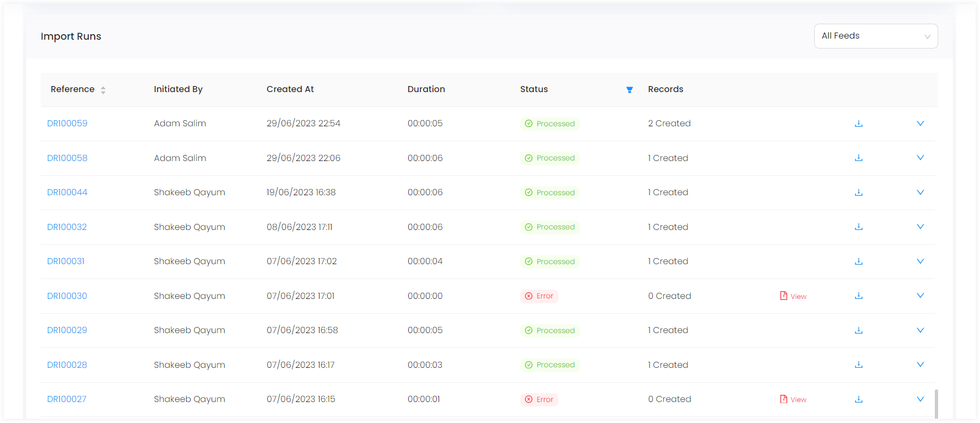Open the DR100031 reference link
The width and height of the screenshot is (980, 423).
pos(66,261)
